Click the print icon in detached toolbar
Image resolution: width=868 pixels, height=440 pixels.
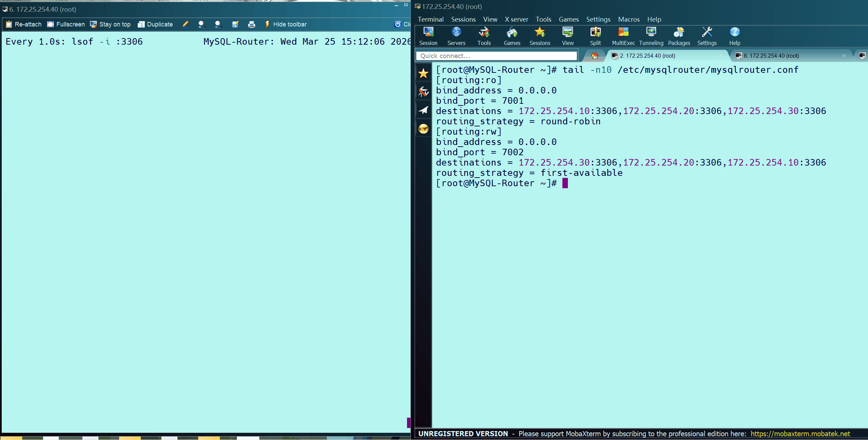pos(251,24)
